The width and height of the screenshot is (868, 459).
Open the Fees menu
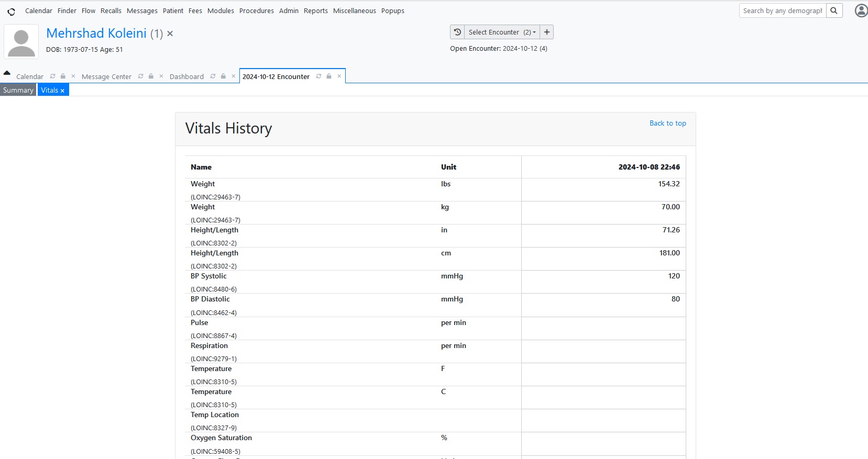tap(195, 10)
